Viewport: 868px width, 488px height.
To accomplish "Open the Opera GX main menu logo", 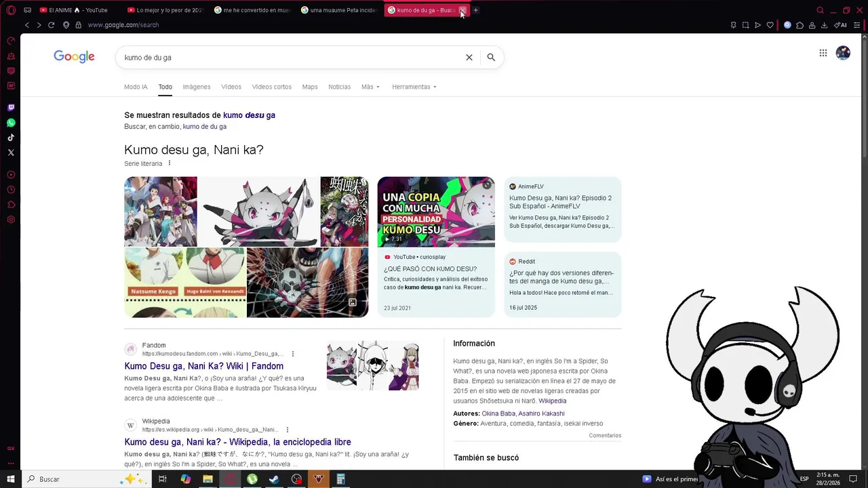I will (11, 10).
